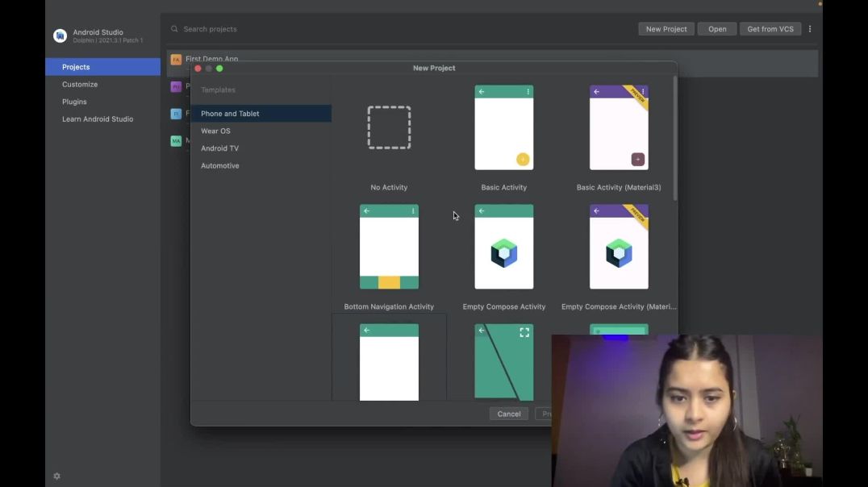Open the Android Studio settings gear
This screenshot has height=487, width=868.
[x=56, y=476]
